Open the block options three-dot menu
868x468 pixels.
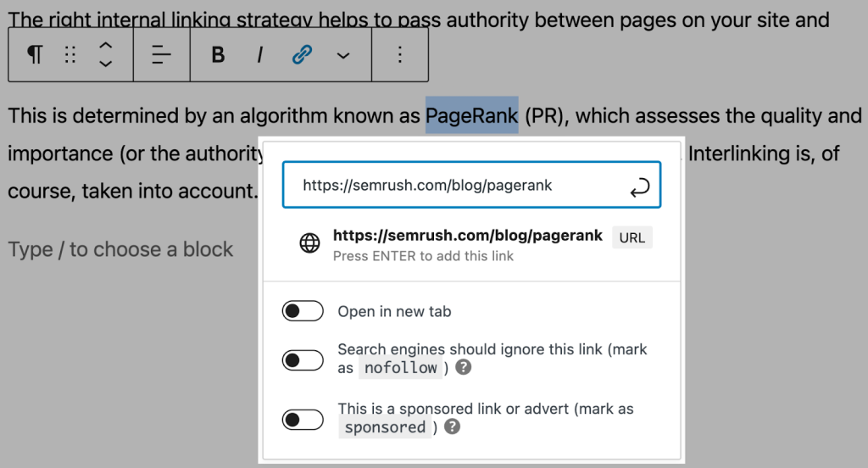(399, 55)
